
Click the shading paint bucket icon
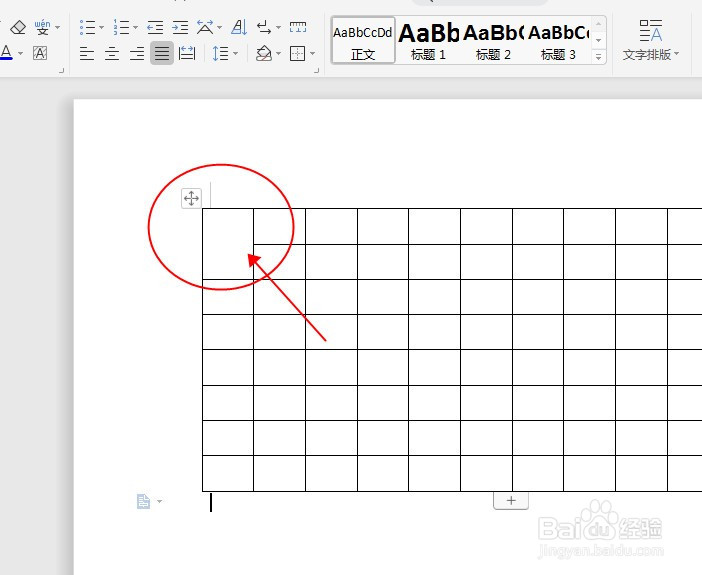[264, 54]
